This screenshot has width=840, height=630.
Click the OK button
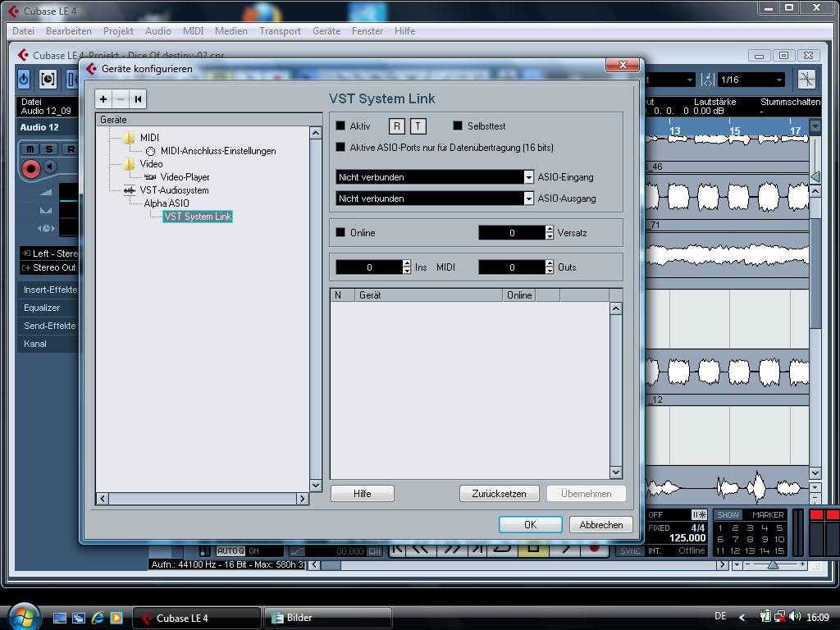click(531, 525)
